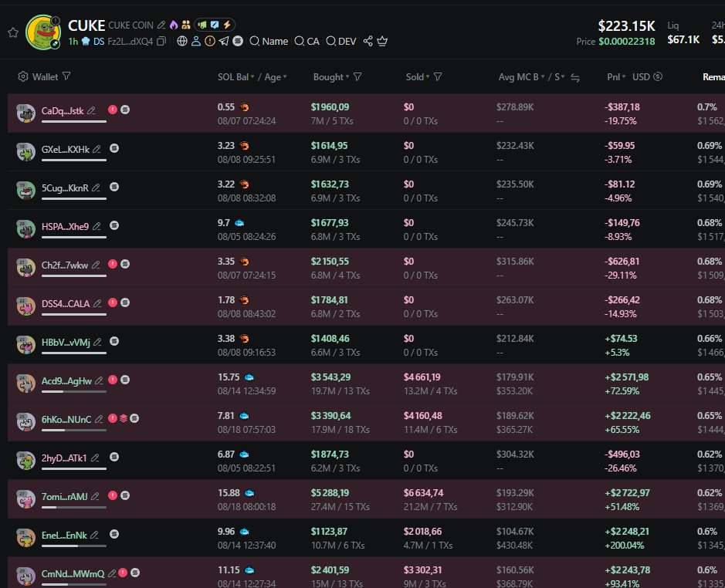Click the purple flame icon next to CUKE COIN
Image resolution: width=725 pixels, height=588 pixels.
coord(174,25)
